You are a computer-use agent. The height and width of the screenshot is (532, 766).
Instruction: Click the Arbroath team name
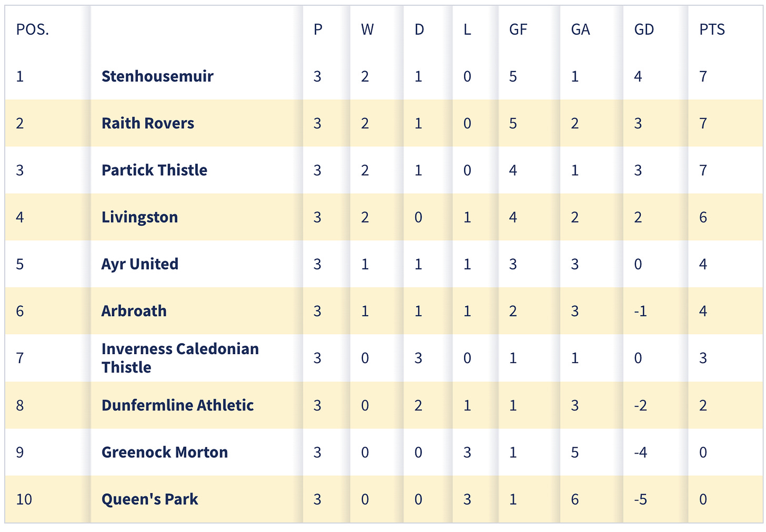tap(134, 311)
